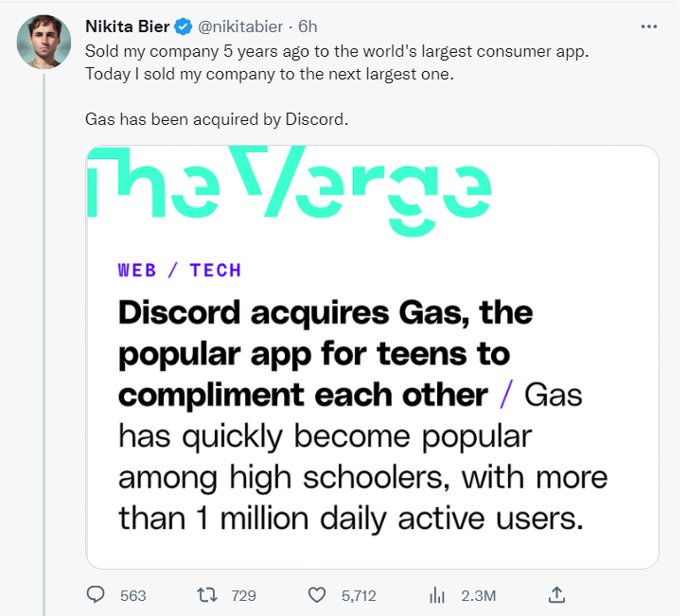This screenshot has height=616, width=687.
Task: Click the share upload icon
Action: pos(557,595)
